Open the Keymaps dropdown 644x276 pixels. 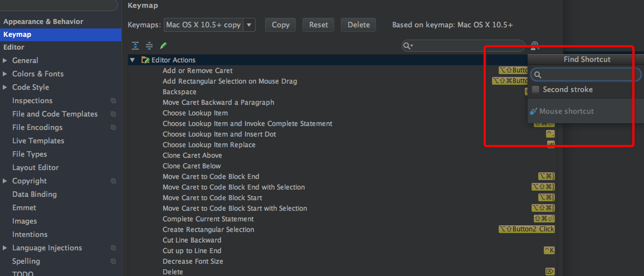pyautogui.click(x=250, y=25)
